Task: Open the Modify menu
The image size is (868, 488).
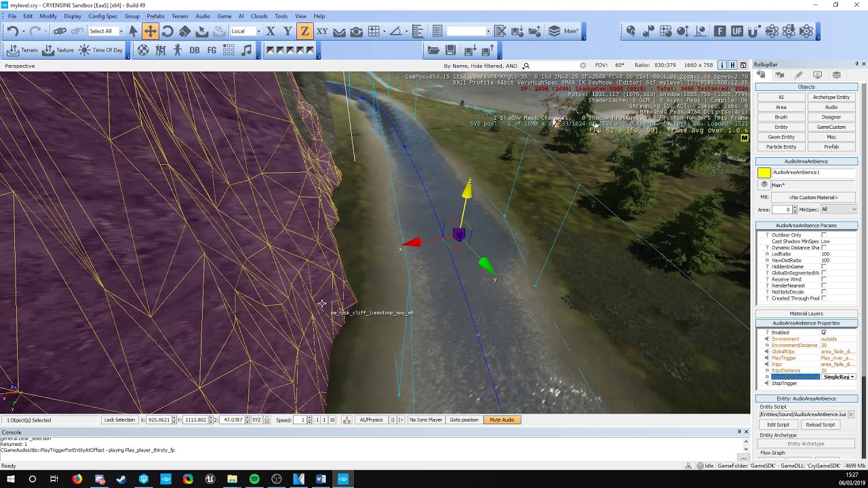Action: coord(48,16)
